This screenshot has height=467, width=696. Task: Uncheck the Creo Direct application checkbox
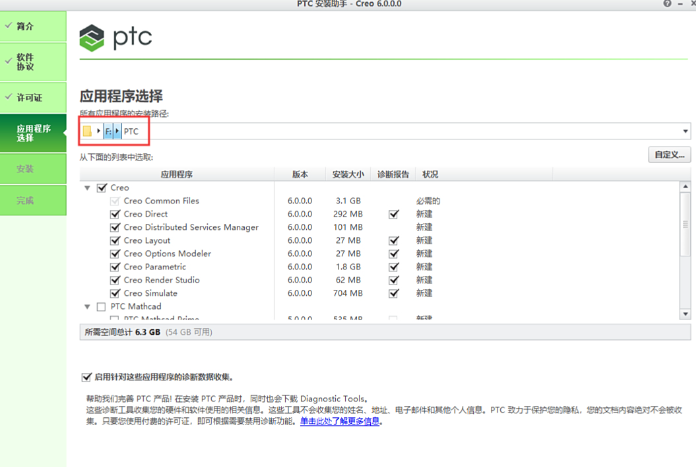116,214
